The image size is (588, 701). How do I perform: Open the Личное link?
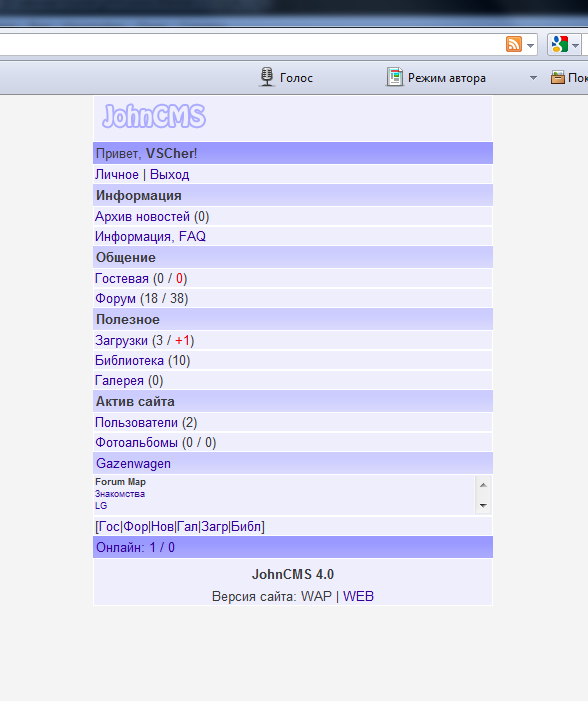tap(117, 174)
